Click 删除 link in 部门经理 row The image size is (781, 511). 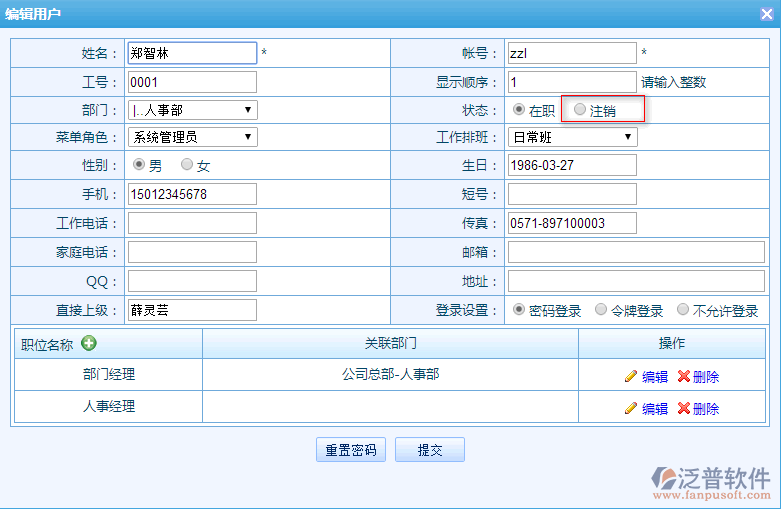[706, 376]
